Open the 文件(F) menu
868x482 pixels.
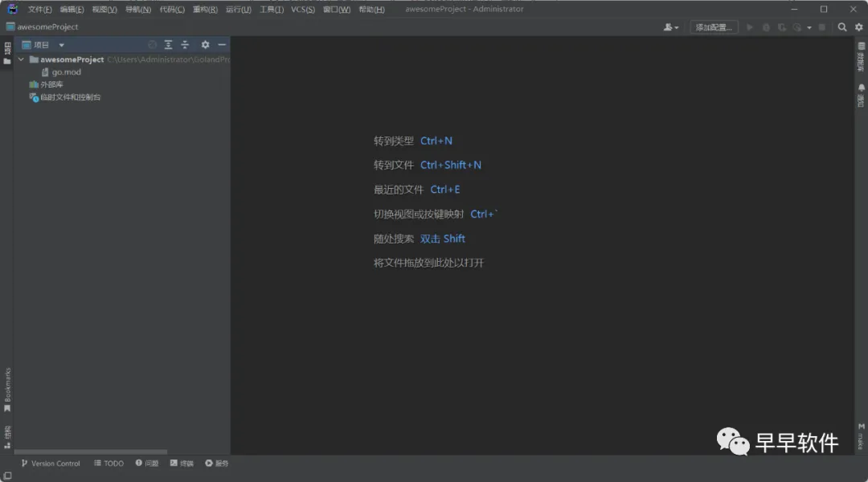click(40, 10)
